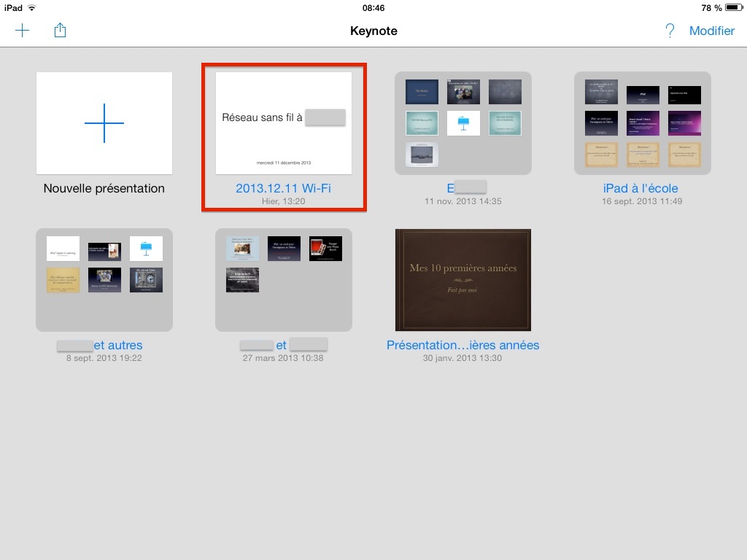Open the iPad à l'école folder
Image resolution: width=747 pixels, height=560 pixels.
click(643, 122)
